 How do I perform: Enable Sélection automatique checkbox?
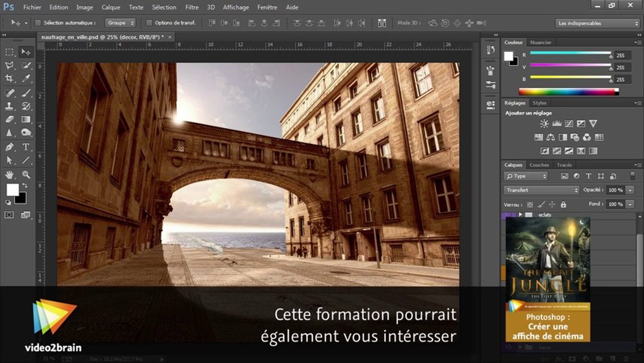(x=38, y=23)
